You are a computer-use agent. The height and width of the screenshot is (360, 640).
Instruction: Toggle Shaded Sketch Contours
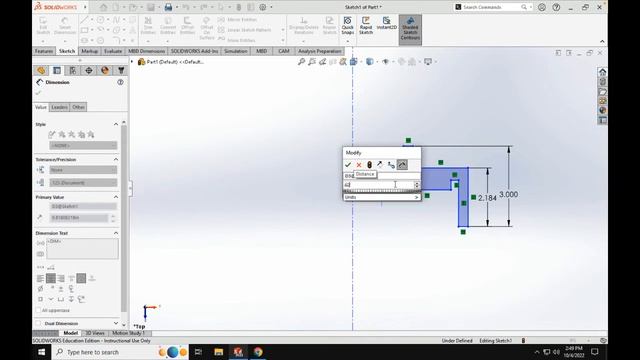point(410,29)
